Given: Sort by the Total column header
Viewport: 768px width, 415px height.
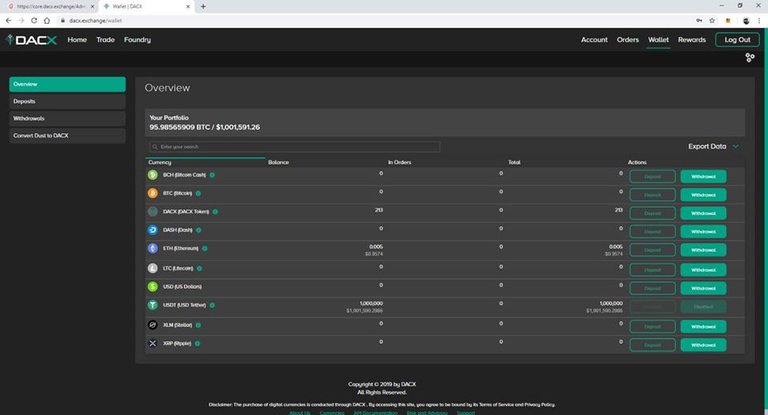Looking at the screenshot, I should 514,162.
